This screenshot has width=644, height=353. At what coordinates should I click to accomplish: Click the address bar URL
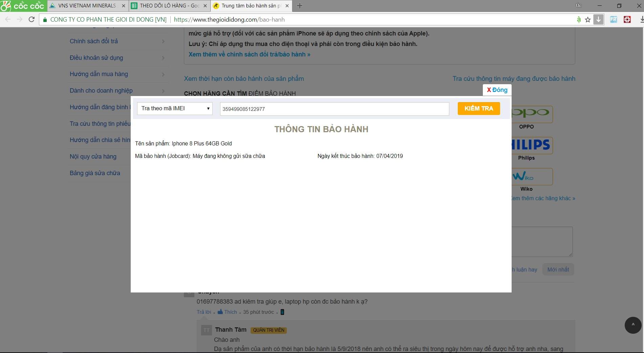(x=229, y=20)
